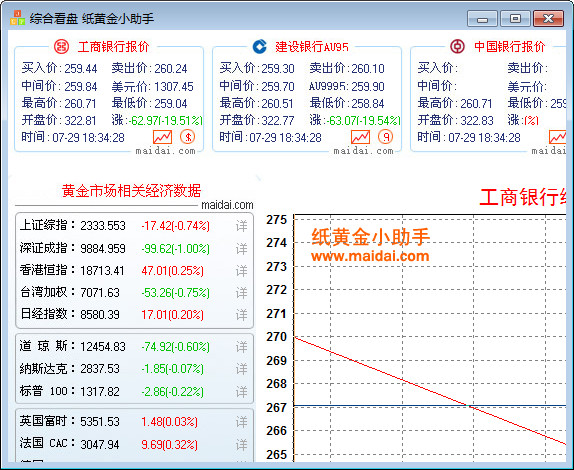Click 中国银行报价 heading

[510, 46]
